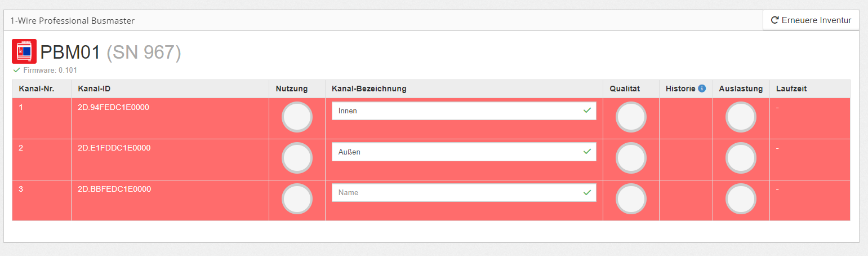Click the red PBM01 device icon
The image size is (868, 256).
(24, 51)
